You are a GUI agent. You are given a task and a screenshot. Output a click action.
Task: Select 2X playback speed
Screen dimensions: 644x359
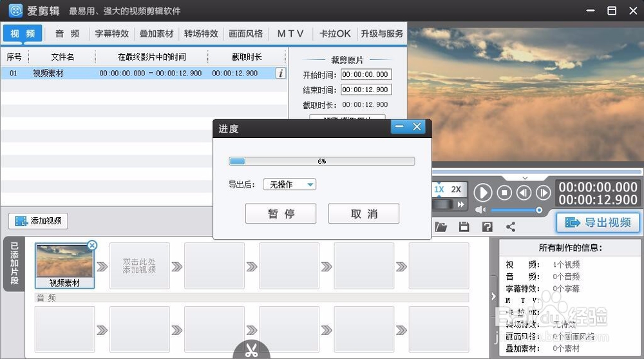(x=456, y=189)
